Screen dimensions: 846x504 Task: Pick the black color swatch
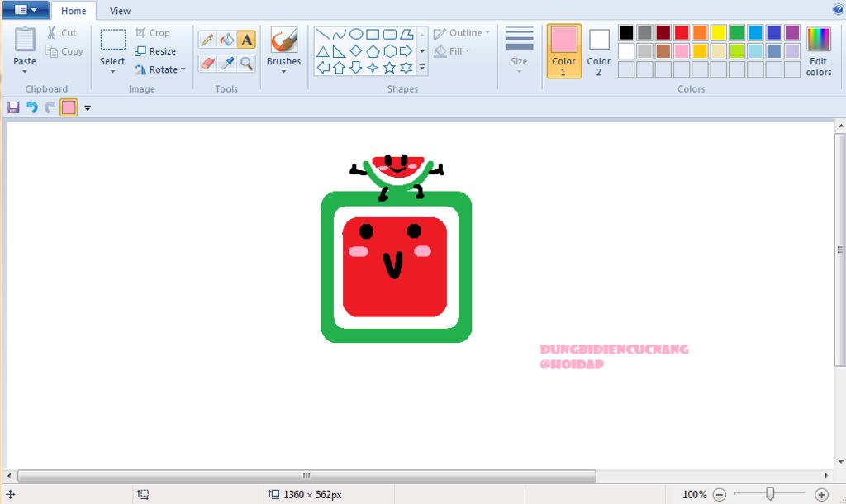(626, 33)
